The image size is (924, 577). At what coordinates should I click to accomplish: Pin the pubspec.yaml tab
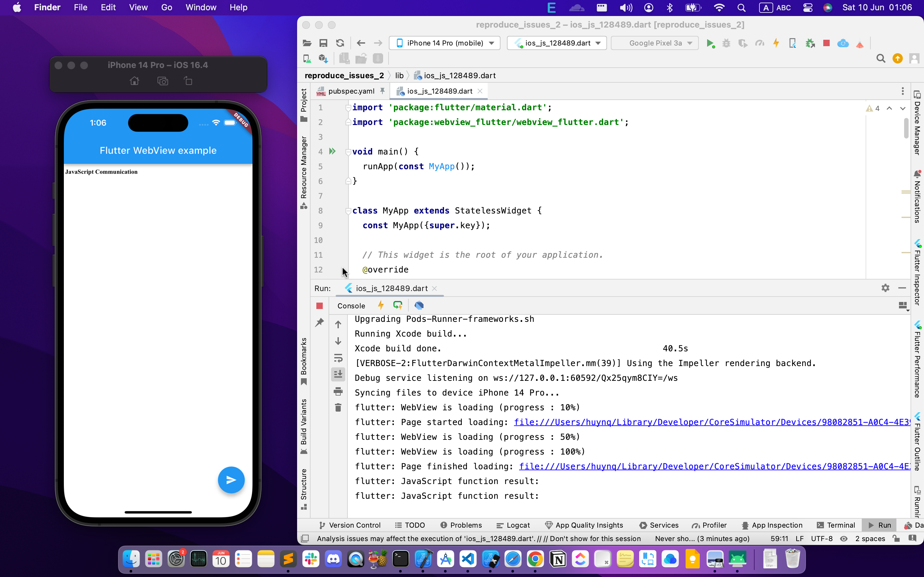coord(382,91)
